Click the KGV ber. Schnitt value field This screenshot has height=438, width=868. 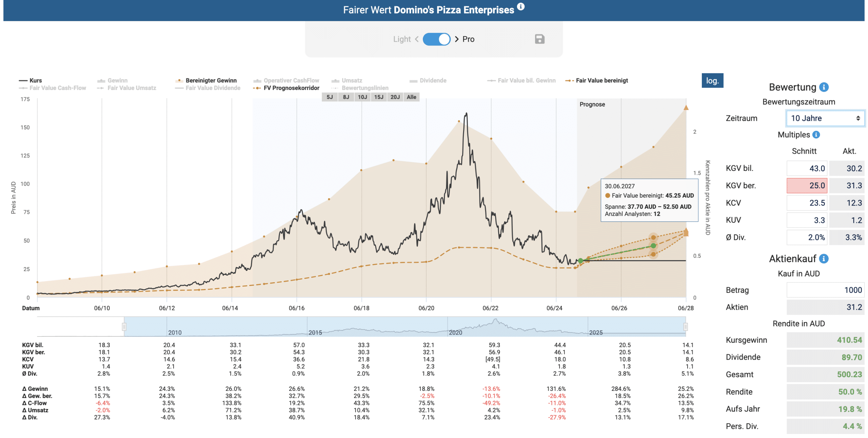pos(807,186)
